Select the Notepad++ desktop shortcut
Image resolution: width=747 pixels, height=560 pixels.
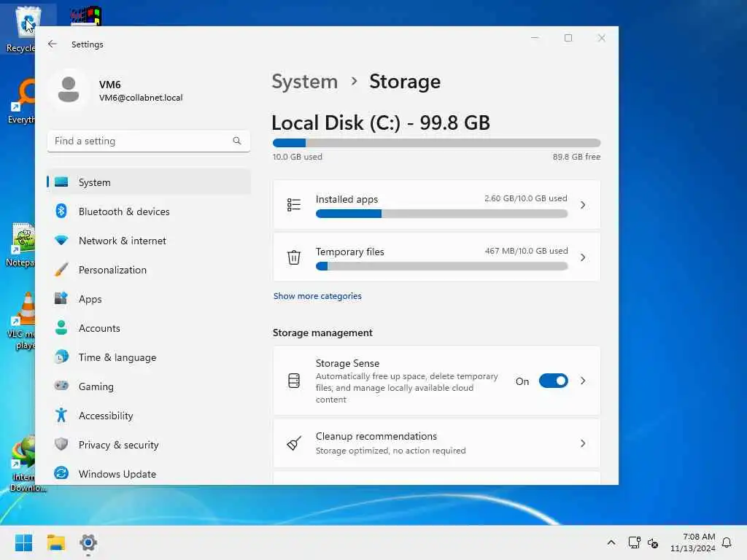(x=21, y=245)
